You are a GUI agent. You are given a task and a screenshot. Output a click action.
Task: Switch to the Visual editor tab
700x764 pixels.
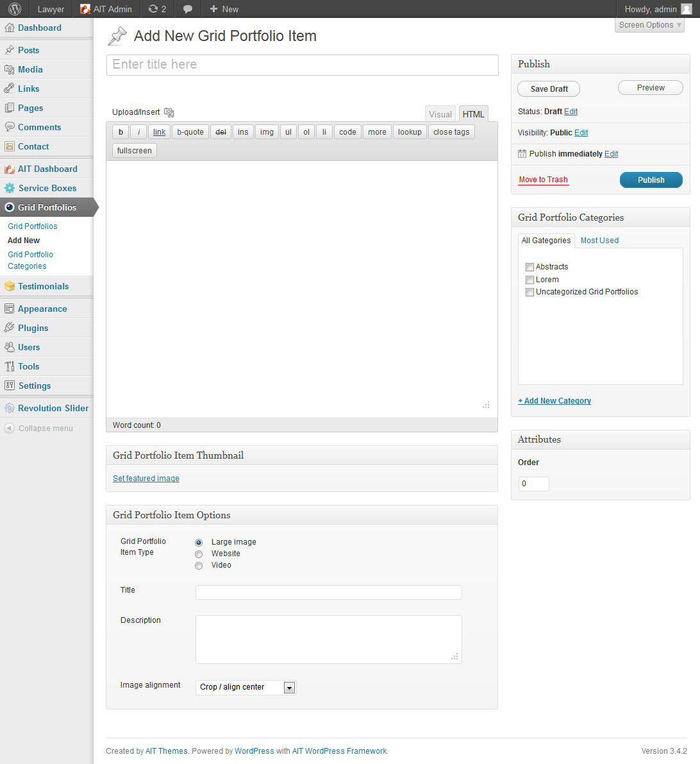point(440,114)
